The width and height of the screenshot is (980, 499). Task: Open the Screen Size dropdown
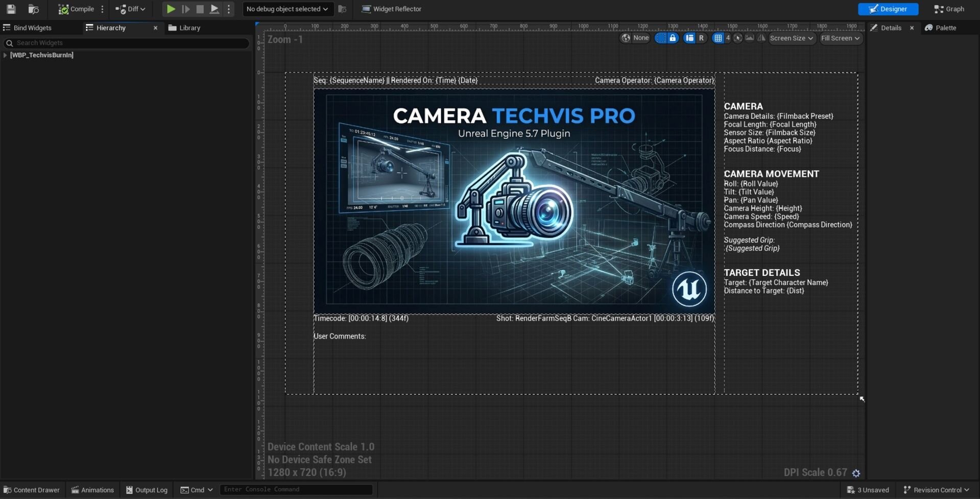tap(791, 38)
